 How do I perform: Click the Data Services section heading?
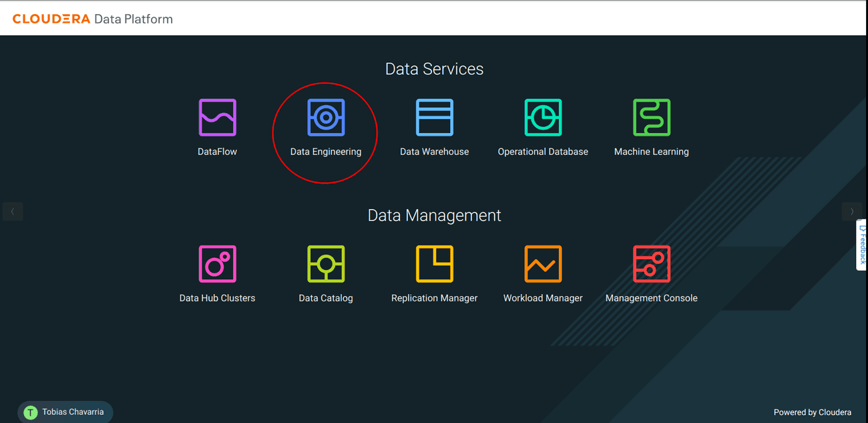click(x=434, y=68)
